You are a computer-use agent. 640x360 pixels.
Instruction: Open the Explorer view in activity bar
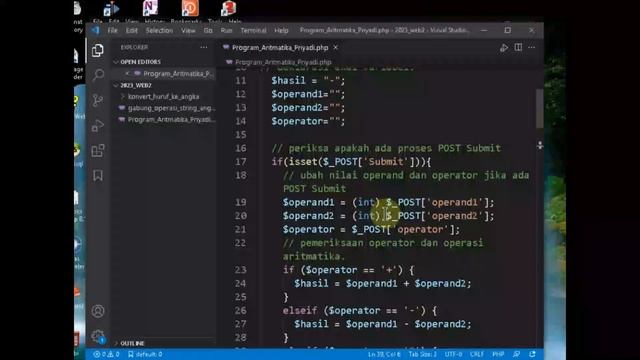[98, 51]
